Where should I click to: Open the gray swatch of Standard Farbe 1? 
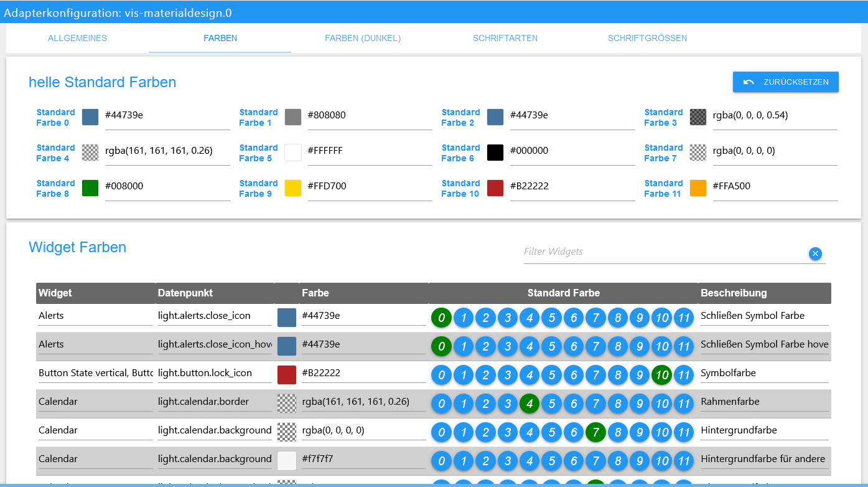pyautogui.click(x=293, y=117)
